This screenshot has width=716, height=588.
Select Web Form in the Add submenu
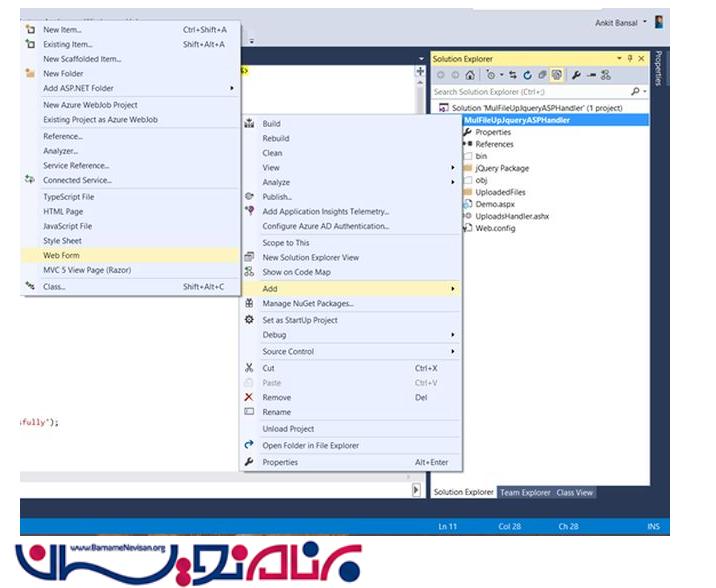click(x=130, y=255)
